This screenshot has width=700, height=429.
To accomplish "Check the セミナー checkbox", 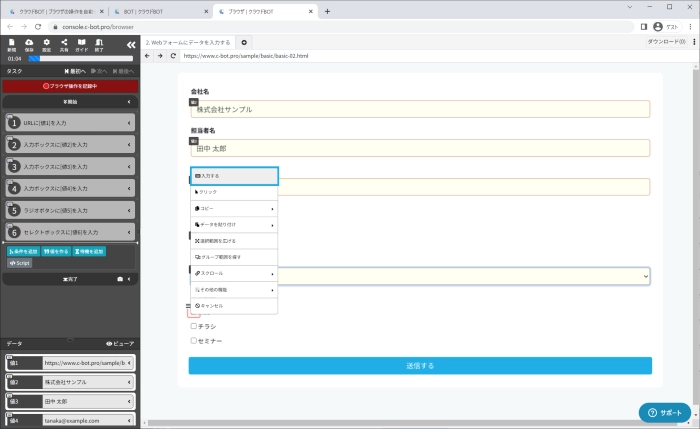I will 194,340.
